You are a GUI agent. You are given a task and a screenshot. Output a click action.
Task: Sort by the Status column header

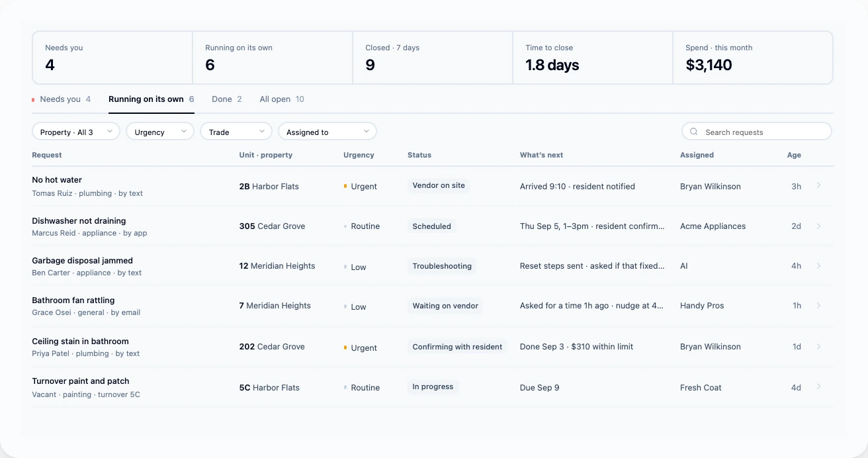pyautogui.click(x=419, y=155)
